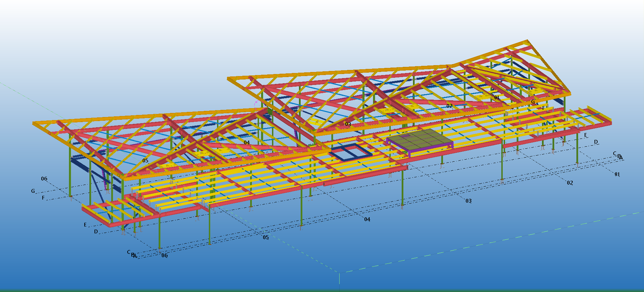This screenshot has width=644, height=292.
Task: Click ground-level grid label 03
Action: coord(469,201)
